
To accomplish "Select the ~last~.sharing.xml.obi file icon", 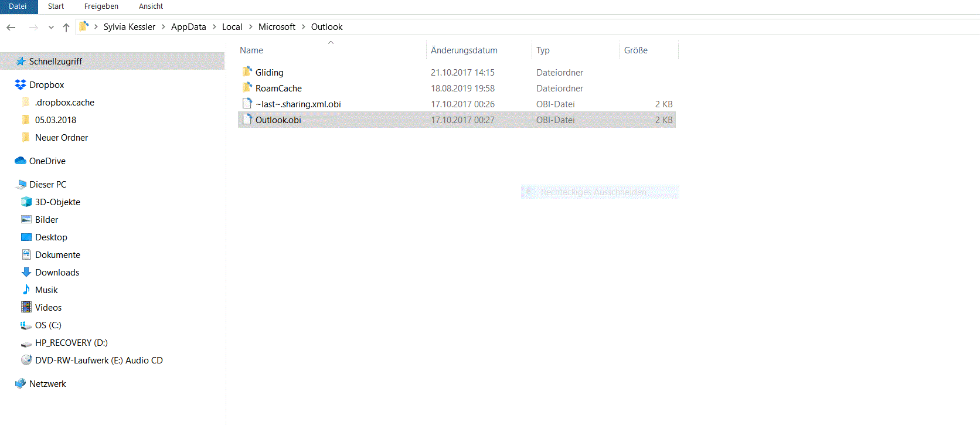I will pyautogui.click(x=247, y=103).
